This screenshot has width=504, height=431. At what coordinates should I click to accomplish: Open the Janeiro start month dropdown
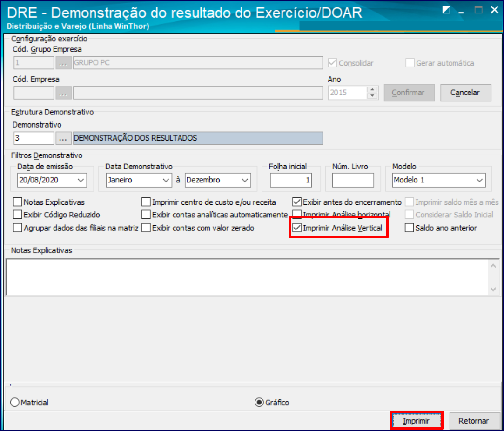[166, 180]
